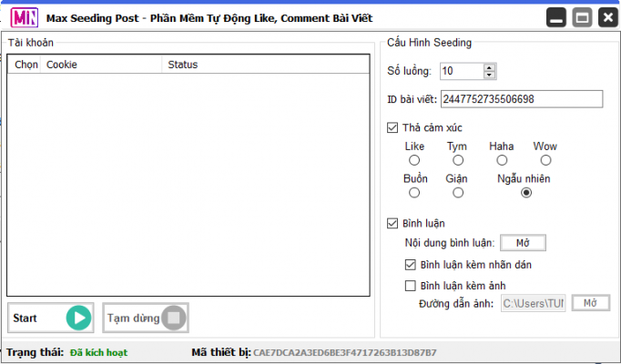
Task: Click the ID bài viết input field
Action: click(x=522, y=99)
